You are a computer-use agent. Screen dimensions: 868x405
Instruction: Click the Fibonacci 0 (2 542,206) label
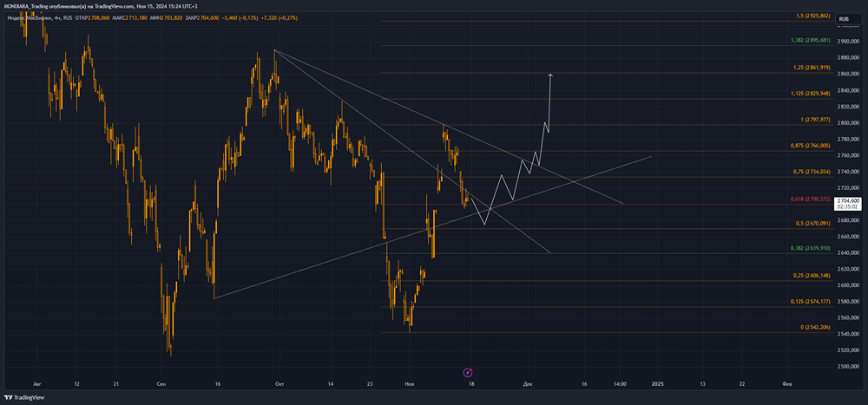[815, 328]
